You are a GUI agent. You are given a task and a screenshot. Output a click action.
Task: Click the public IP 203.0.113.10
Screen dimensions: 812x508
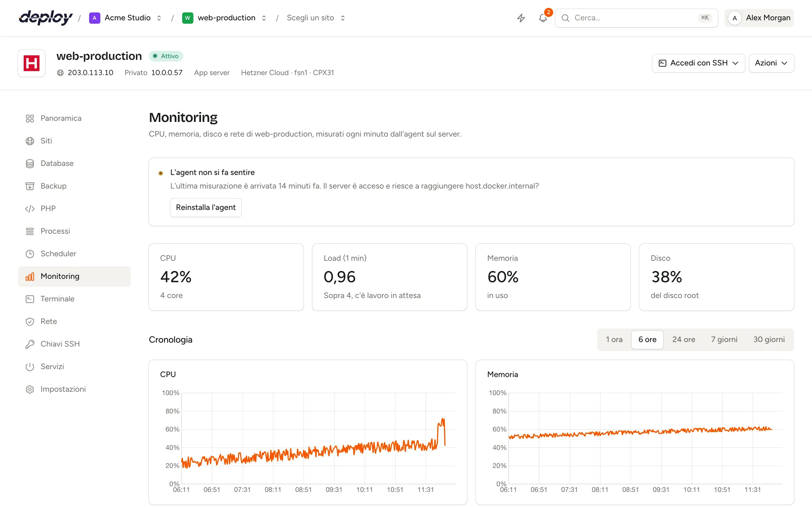pyautogui.click(x=90, y=73)
